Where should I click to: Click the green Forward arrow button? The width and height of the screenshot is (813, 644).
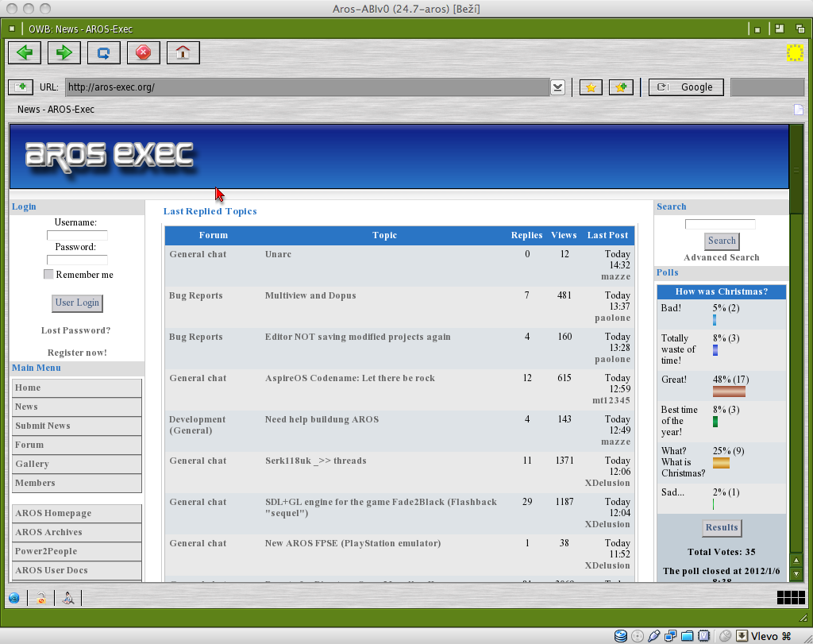[x=64, y=53]
